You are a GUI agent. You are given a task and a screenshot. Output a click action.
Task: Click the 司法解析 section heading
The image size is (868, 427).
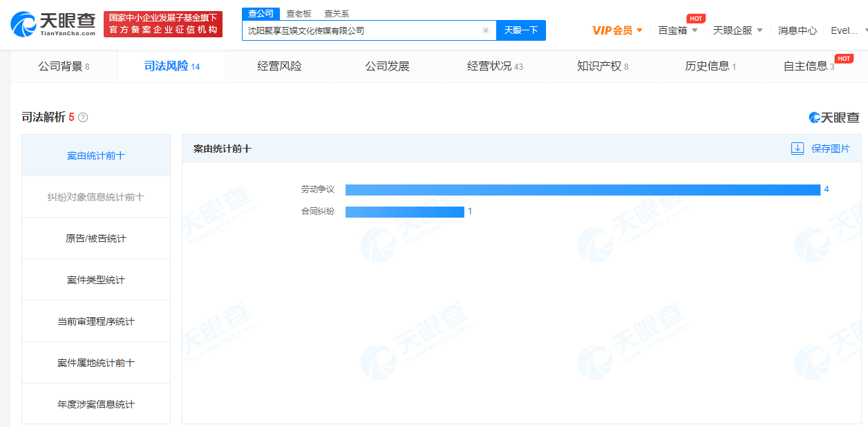point(44,117)
